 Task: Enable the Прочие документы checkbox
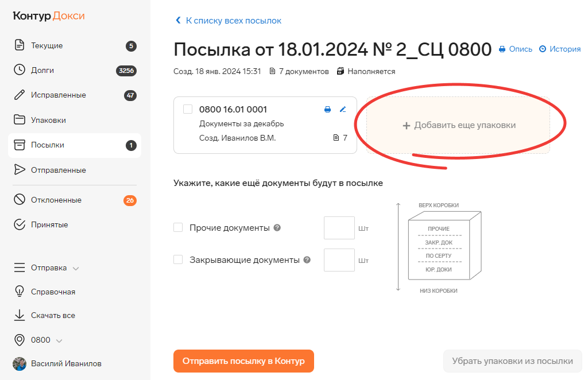coord(178,227)
